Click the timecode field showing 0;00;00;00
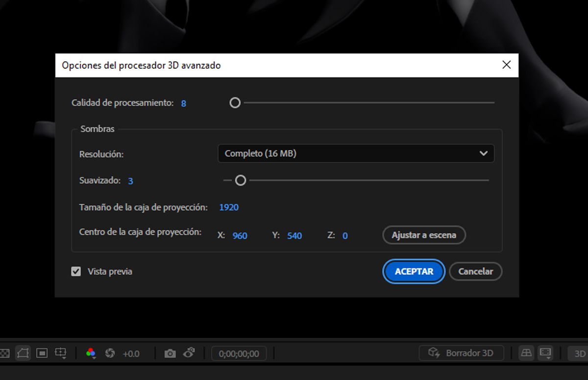Screen dimensions: 588x380 coord(239,353)
